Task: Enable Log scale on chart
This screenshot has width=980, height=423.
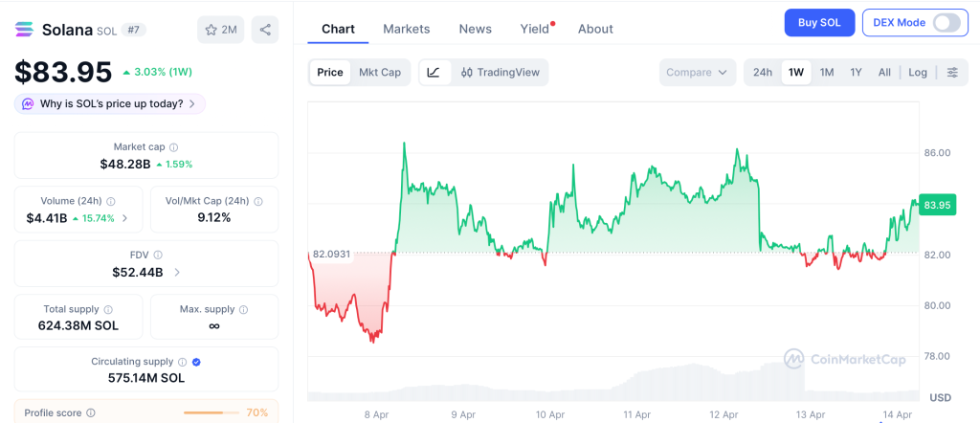Action: coord(918,73)
